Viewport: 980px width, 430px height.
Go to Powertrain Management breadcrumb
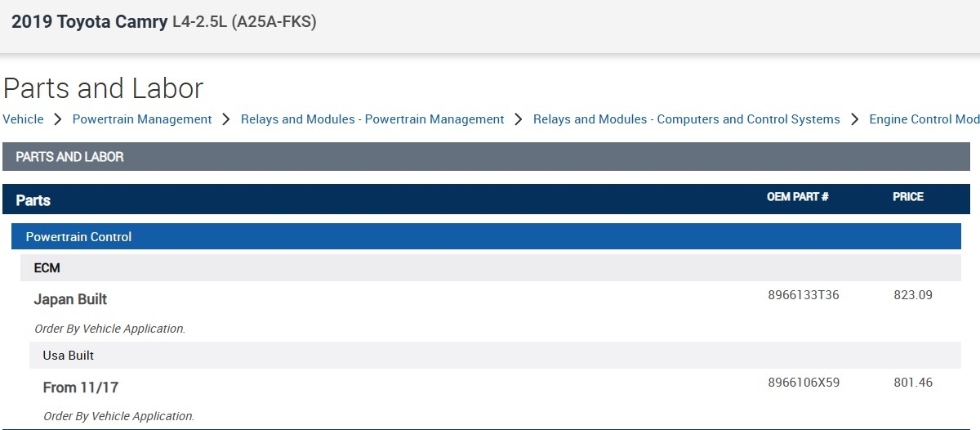click(142, 119)
